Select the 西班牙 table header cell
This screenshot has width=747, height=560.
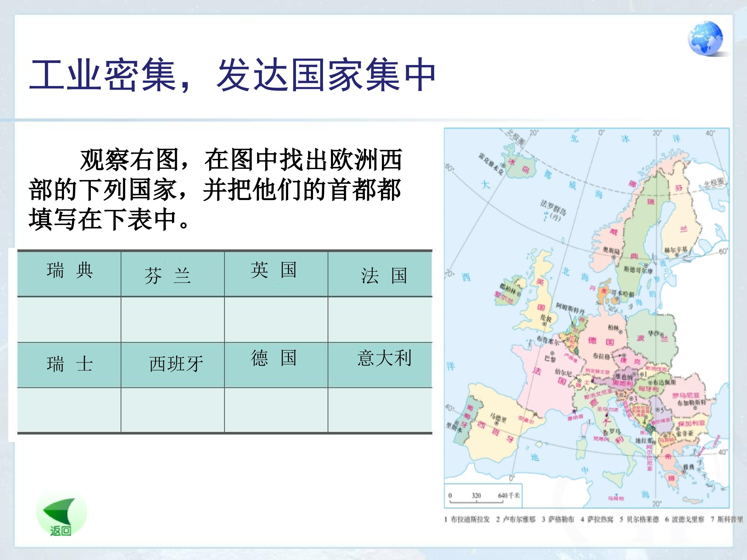click(x=172, y=365)
